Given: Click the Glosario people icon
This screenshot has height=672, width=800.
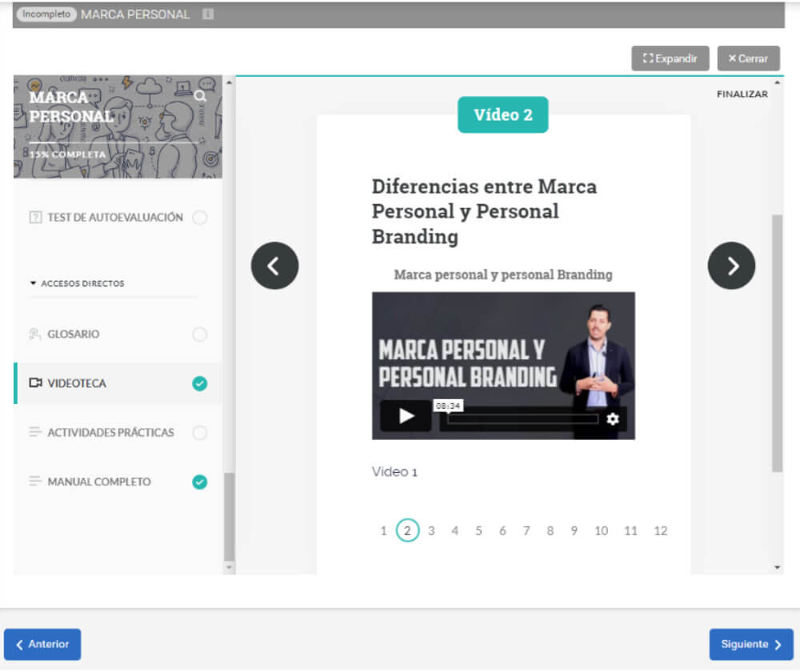Looking at the screenshot, I should point(35,334).
